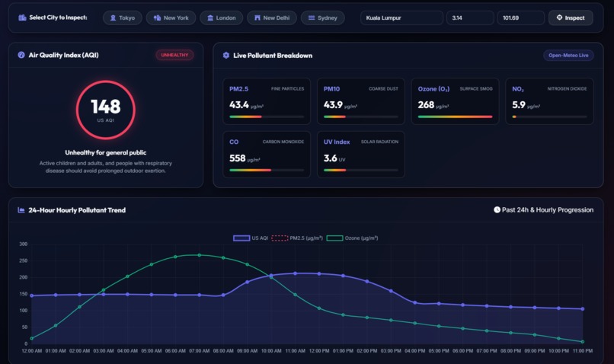
Task: Select the New Delhi city button
Action: click(272, 18)
